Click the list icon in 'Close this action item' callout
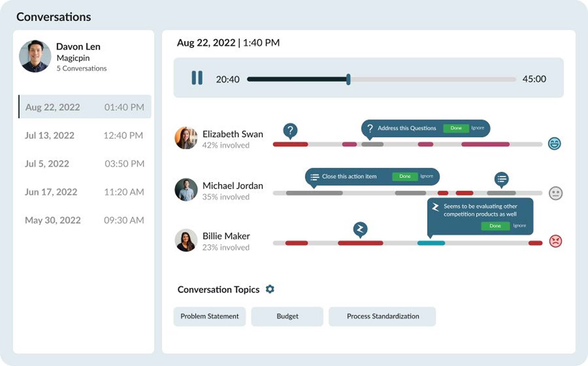Viewport: 588px width, 366px height. pyautogui.click(x=315, y=177)
